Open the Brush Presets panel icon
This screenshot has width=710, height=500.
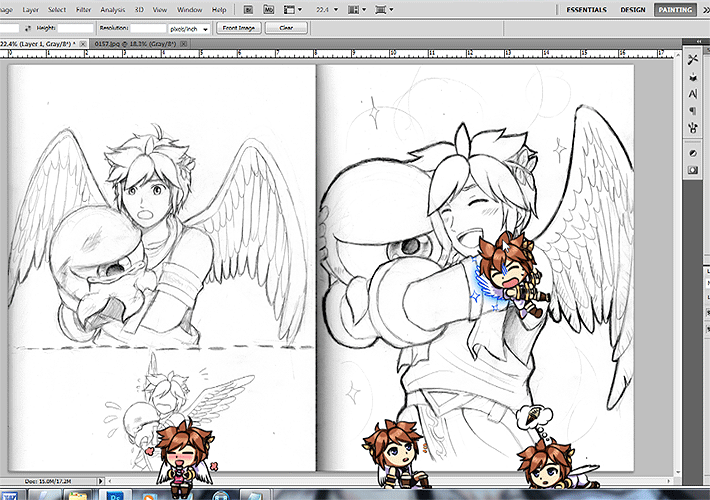pos(692,77)
